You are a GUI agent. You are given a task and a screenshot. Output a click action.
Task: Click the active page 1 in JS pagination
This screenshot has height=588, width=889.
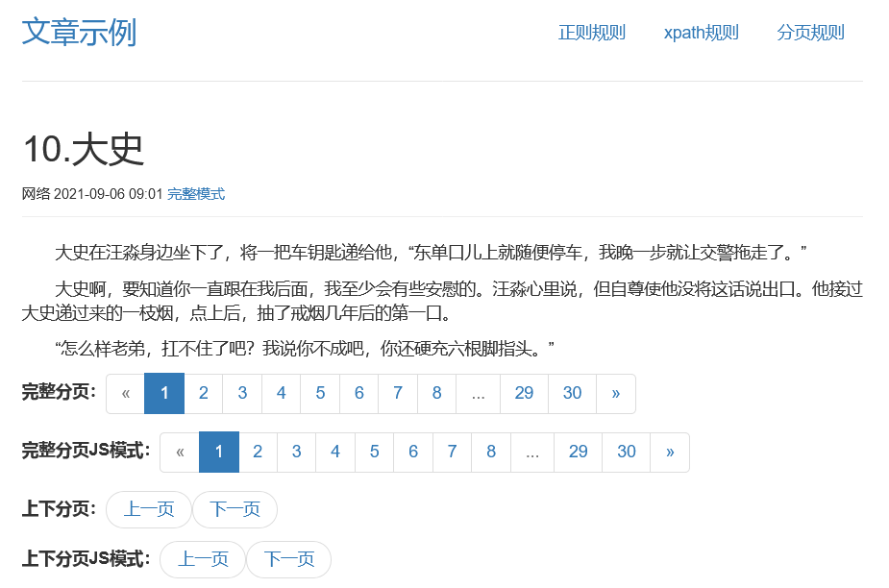click(218, 452)
